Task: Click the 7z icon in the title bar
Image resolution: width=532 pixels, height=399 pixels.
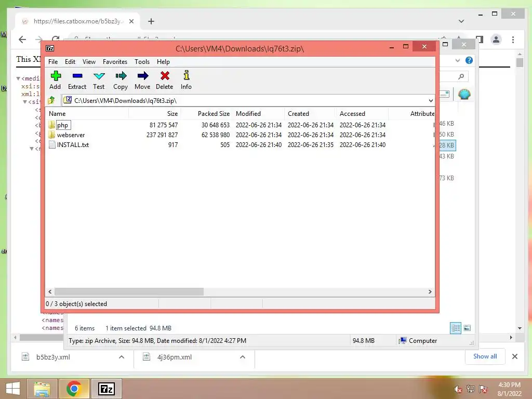Action: (50, 48)
